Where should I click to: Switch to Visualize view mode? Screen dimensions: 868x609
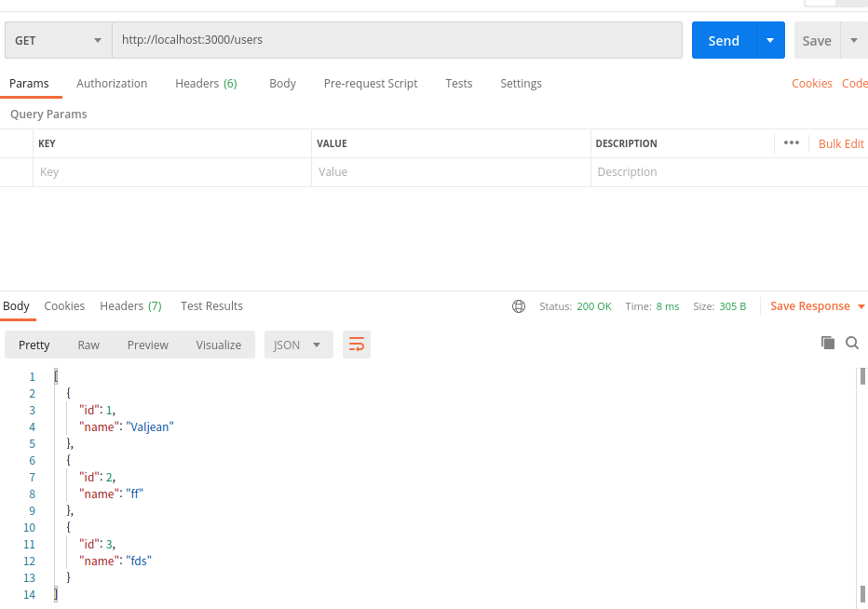click(x=219, y=345)
